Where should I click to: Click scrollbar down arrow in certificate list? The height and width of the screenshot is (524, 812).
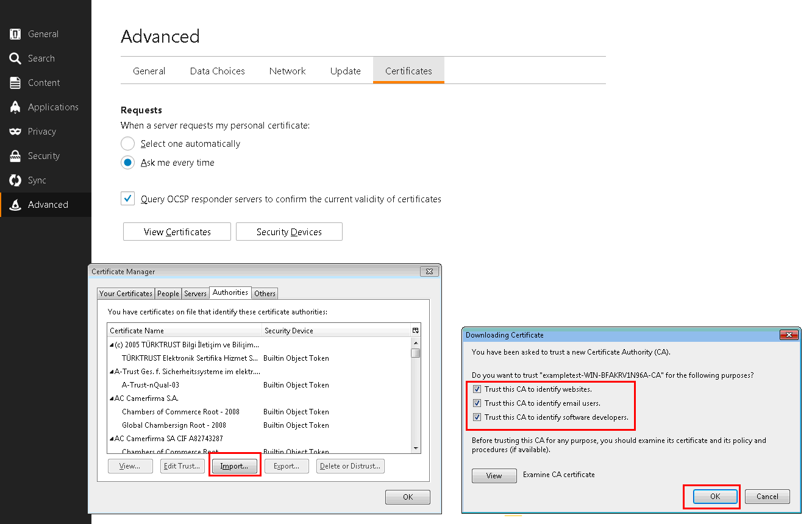(x=416, y=448)
